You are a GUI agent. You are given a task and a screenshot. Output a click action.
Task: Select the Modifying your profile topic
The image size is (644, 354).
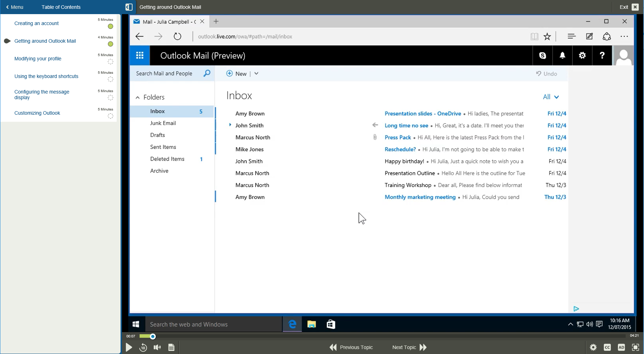[x=38, y=59]
